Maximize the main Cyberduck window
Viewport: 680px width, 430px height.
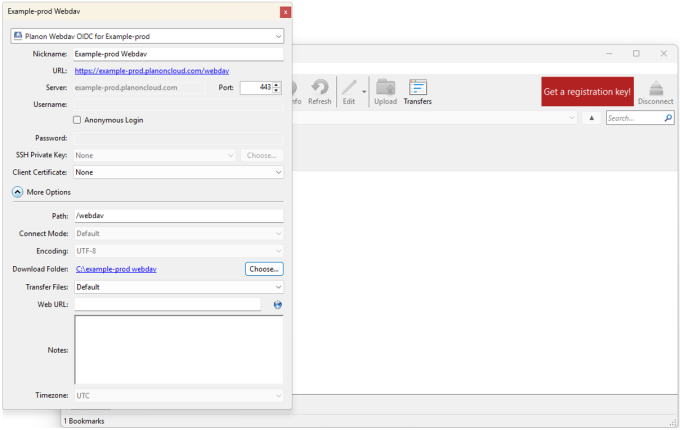(636, 53)
